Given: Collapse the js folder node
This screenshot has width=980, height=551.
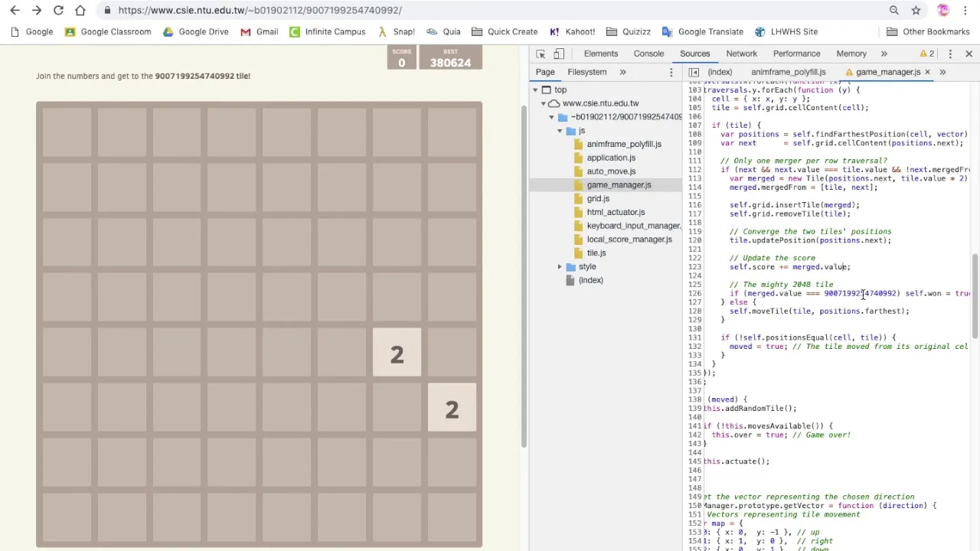Looking at the screenshot, I should click(x=560, y=131).
